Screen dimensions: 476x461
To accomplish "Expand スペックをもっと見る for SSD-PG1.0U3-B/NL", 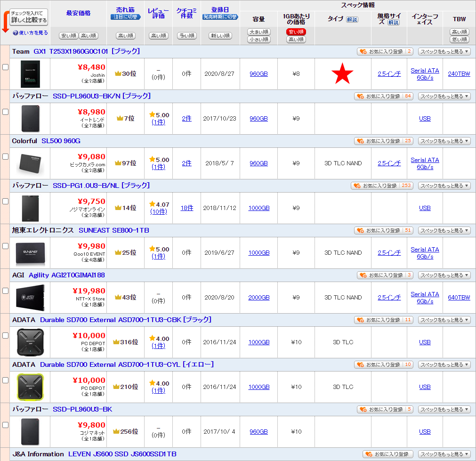I will pyautogui.click(x=444, y=186).
